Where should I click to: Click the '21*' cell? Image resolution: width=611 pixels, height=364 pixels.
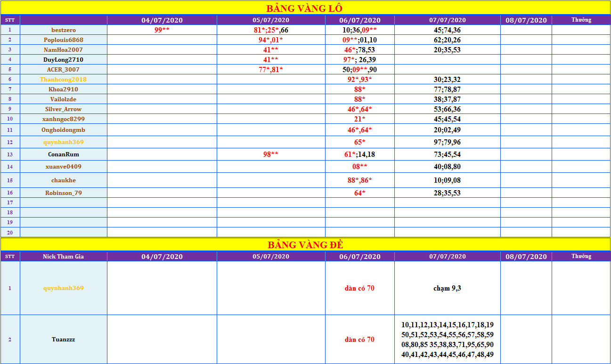tap(360, 119)
